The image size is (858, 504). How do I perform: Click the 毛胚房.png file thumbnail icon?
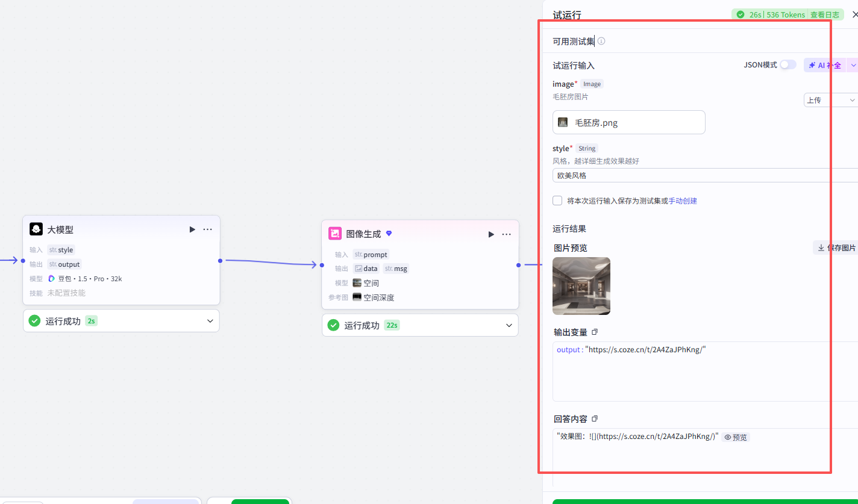point(563,122)
